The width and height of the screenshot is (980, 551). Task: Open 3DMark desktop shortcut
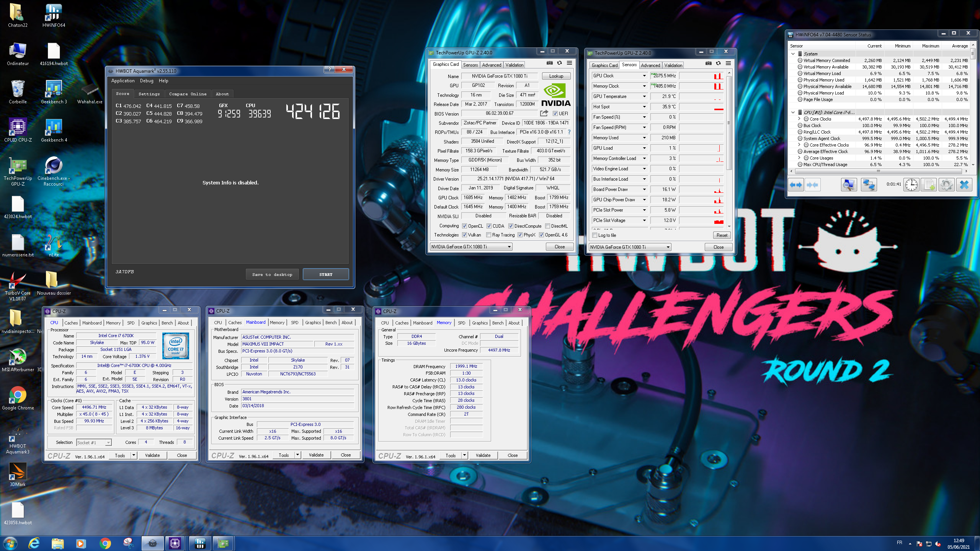tap(18, 474)
